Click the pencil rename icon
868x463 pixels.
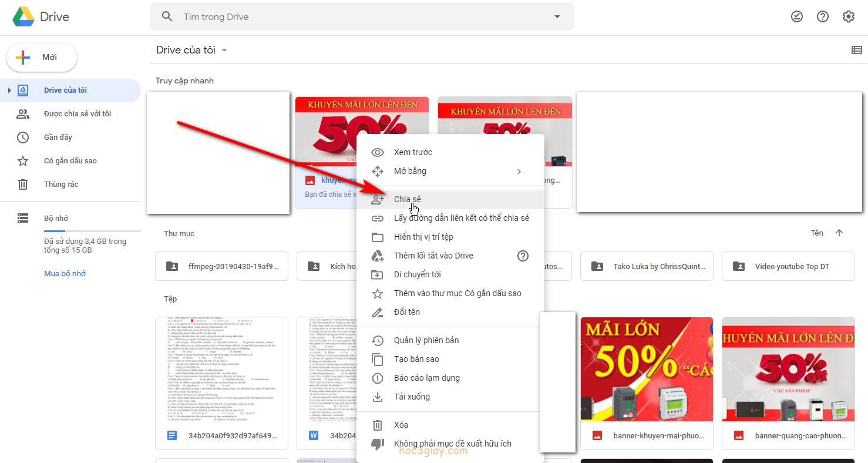click(378, 312)
